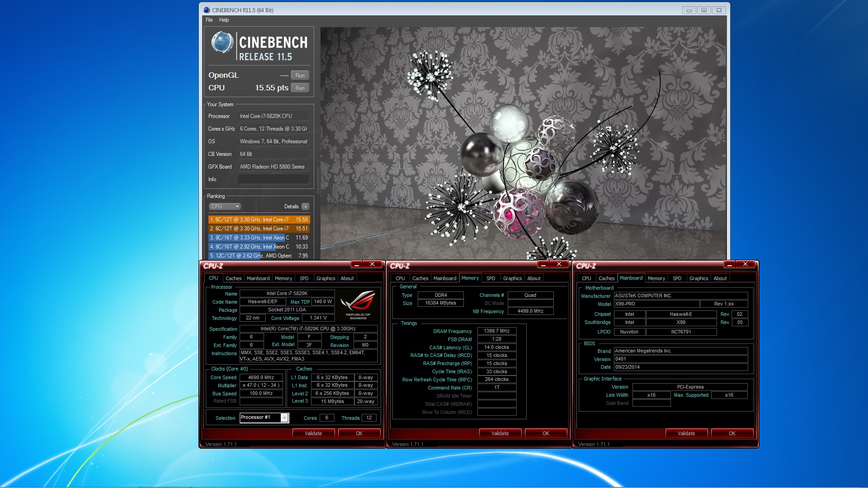868x488 pixels.
Task: Click the NB Frequency value 4499.0 MHz
Action: tap(530, 311)
